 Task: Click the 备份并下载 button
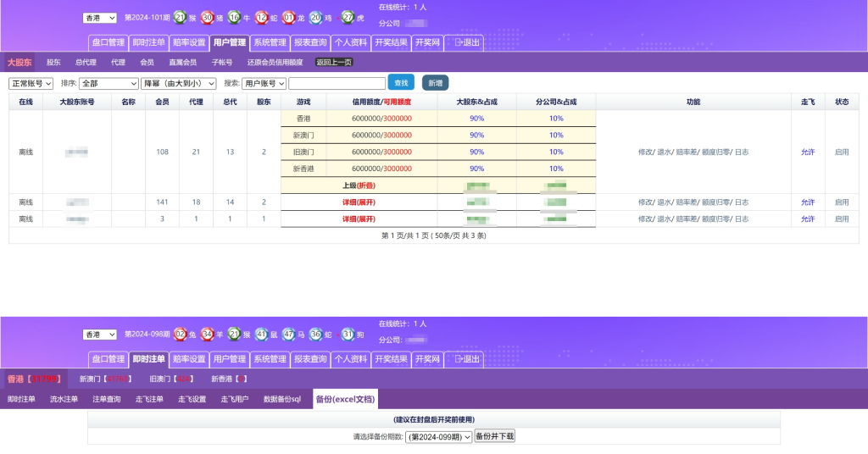494,436
